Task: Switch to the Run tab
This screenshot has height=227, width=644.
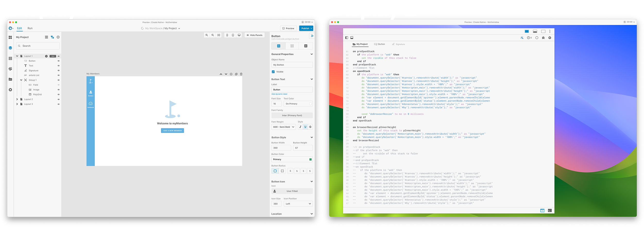Action: click(x=30, y=28)
